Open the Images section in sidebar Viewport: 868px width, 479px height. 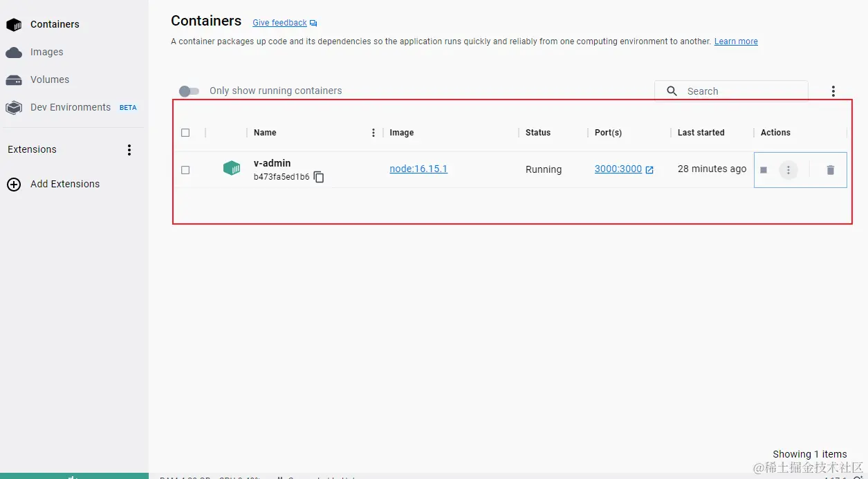[x=46, y=52]
